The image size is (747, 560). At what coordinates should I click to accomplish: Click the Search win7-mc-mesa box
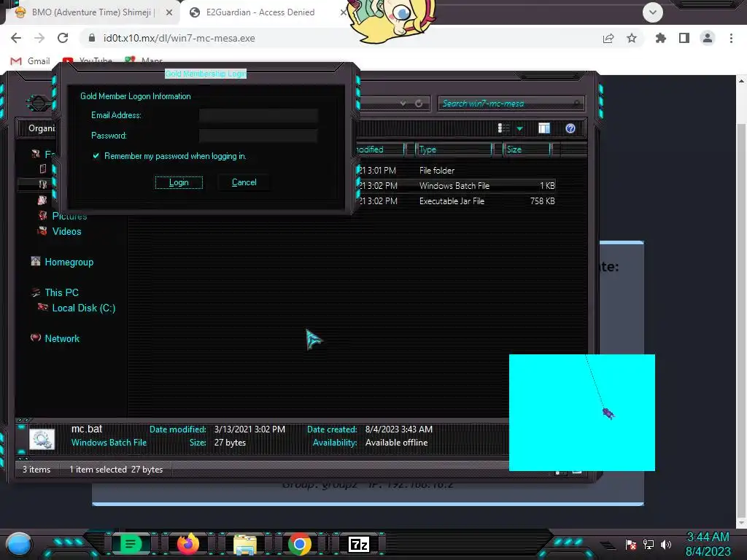pos(511,104)
